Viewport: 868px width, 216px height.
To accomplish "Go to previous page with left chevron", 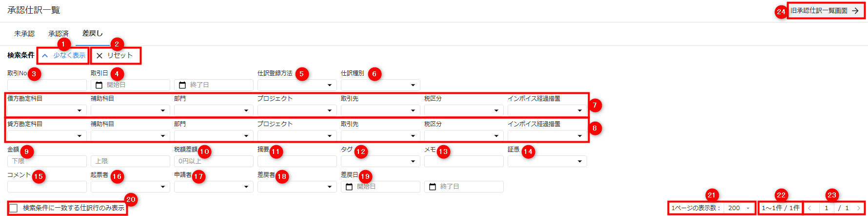I will click(810, 208).
